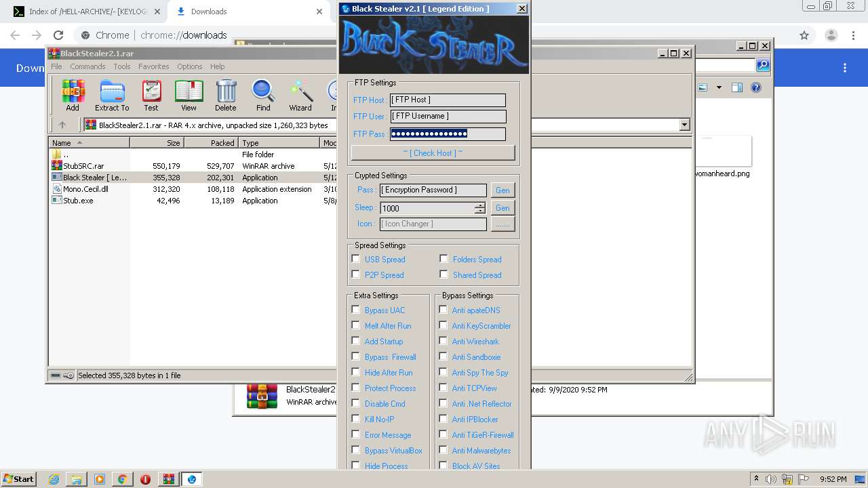Decrease the Sleep value with down arrow
Viewport: 868px width, 488px height.
coord(480,211)
